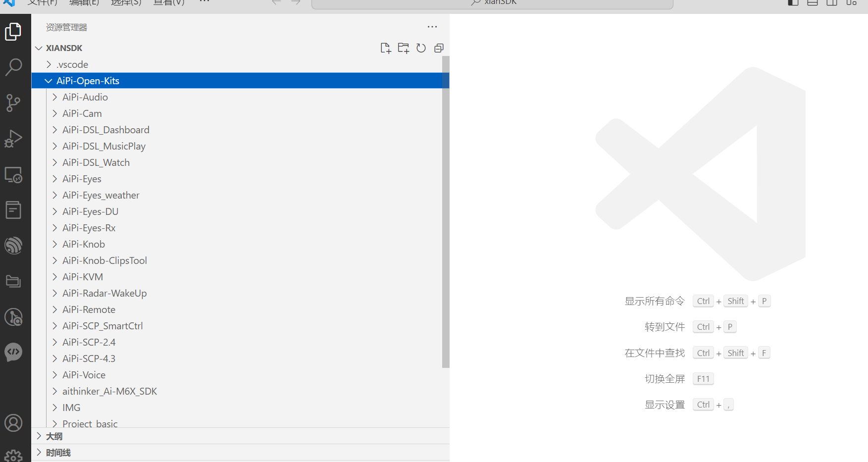Viewport: 868px width, 462px height.
Task: Open the source control inspect icon view
Action: (x=13, y=317)
